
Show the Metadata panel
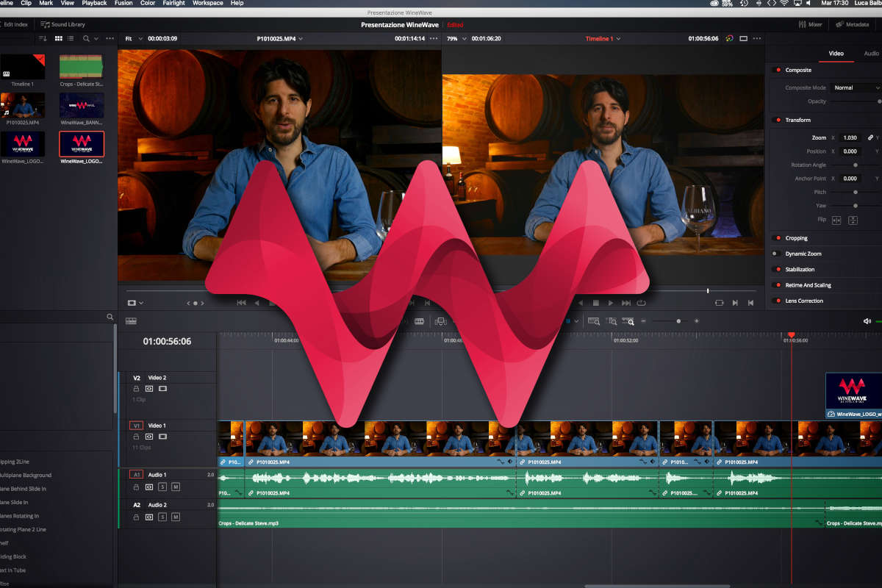click(x=852, y=24)
